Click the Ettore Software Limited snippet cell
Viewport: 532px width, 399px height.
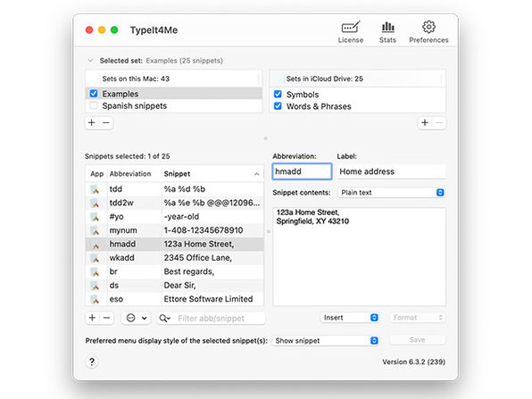pyautogui.click(x=212, y=299)
